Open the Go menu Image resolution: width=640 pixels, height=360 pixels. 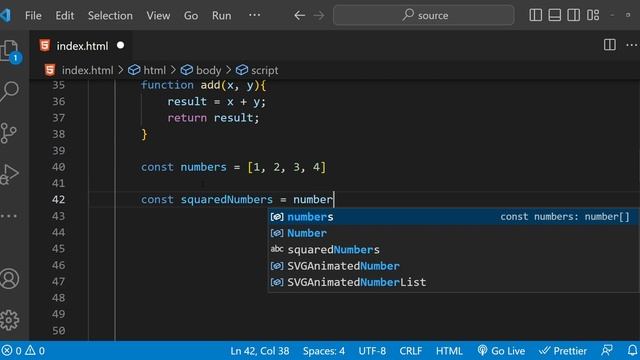[x=191, y=16]
